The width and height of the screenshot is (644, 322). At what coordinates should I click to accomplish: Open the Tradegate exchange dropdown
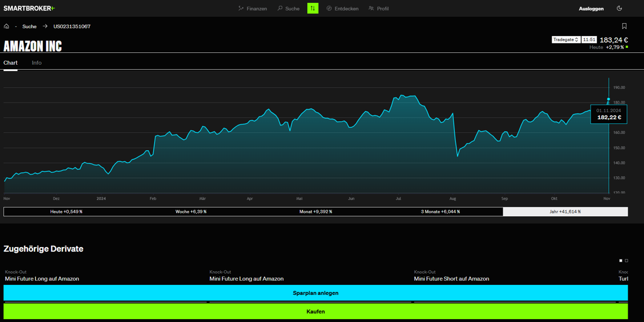coord(566,39)
